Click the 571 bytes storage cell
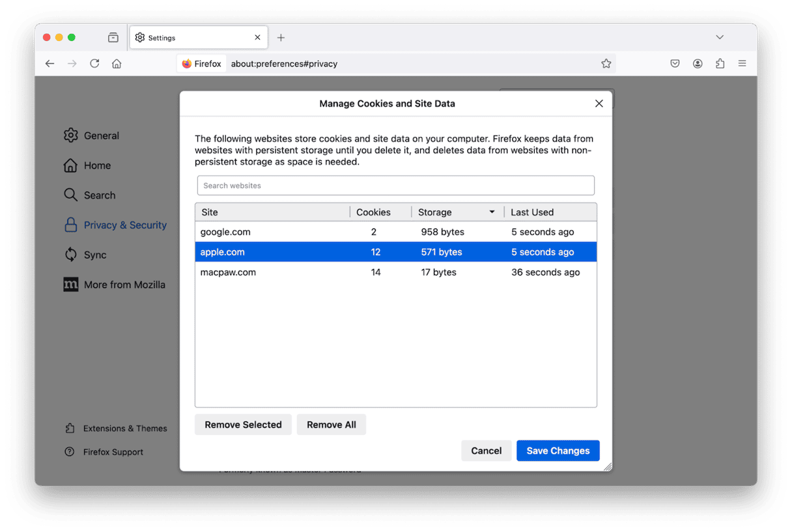Screen dimensions: 792x532 tap(442, 252)
